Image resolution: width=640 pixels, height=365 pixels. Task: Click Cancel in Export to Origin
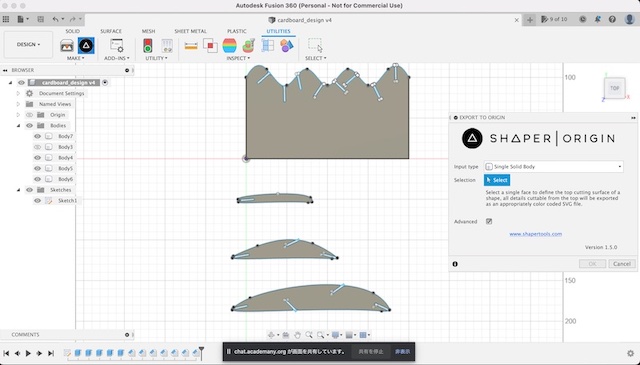(x=622, y=264)
